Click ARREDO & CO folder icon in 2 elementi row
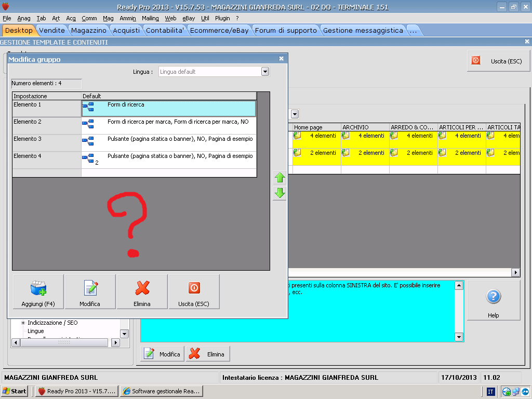532x399 pixels. (x=394, y=153)
